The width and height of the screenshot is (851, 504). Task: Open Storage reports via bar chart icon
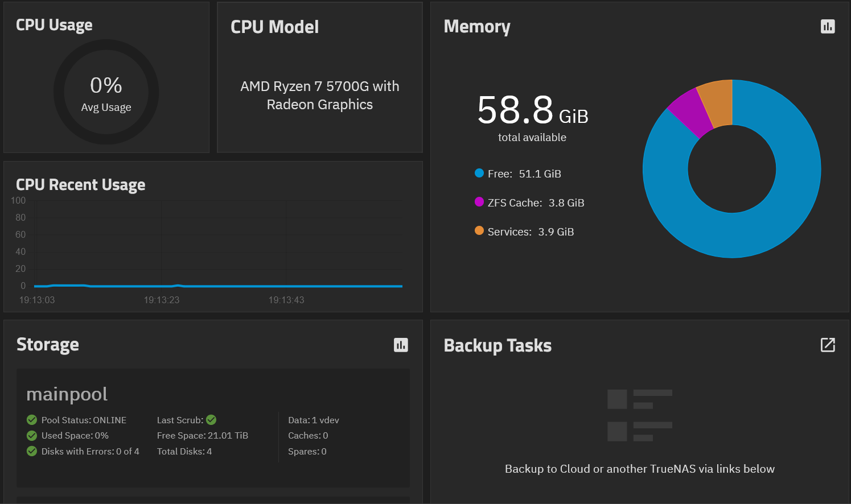[x=401, y=345]
